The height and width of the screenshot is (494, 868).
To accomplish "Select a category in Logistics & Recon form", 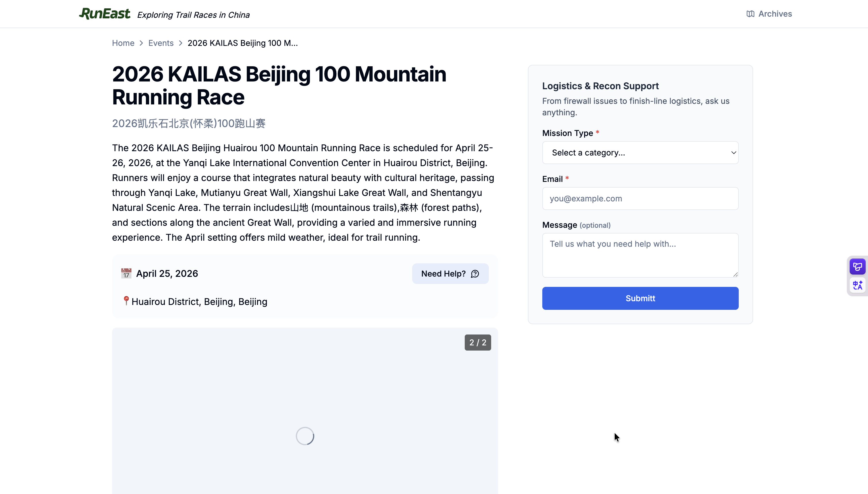I will (640, 153).
